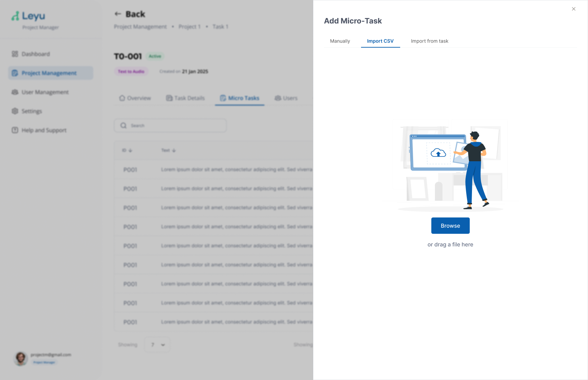
Task: Open the Import from task tab
Action: click(x=429, y=41)
